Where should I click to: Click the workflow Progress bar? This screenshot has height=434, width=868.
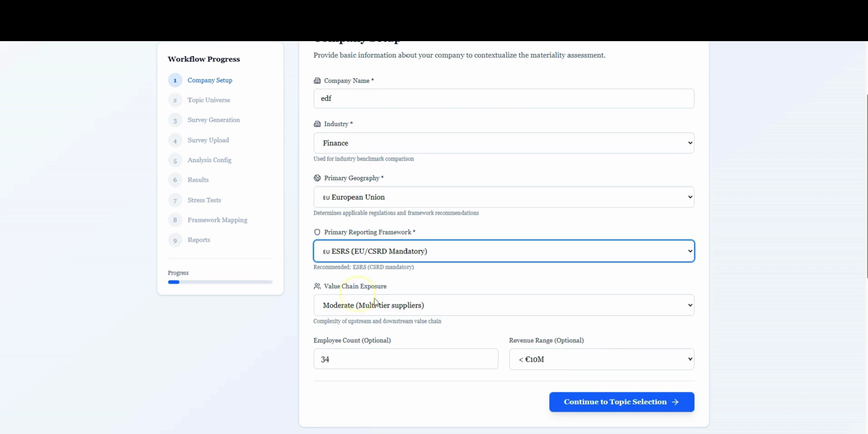pos(220,282)
